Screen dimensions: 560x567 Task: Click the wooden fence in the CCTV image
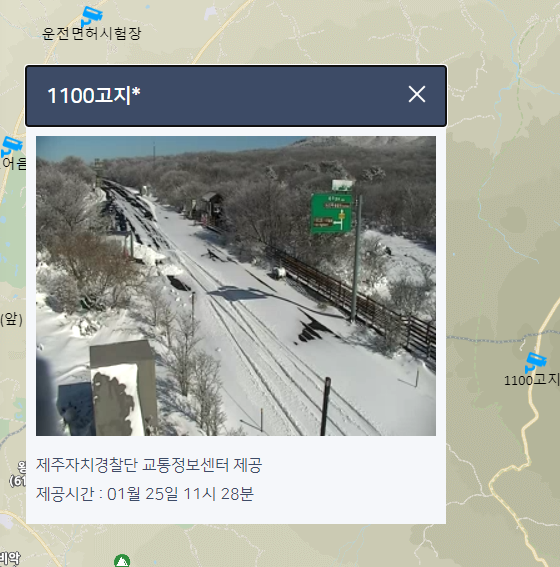354,300
